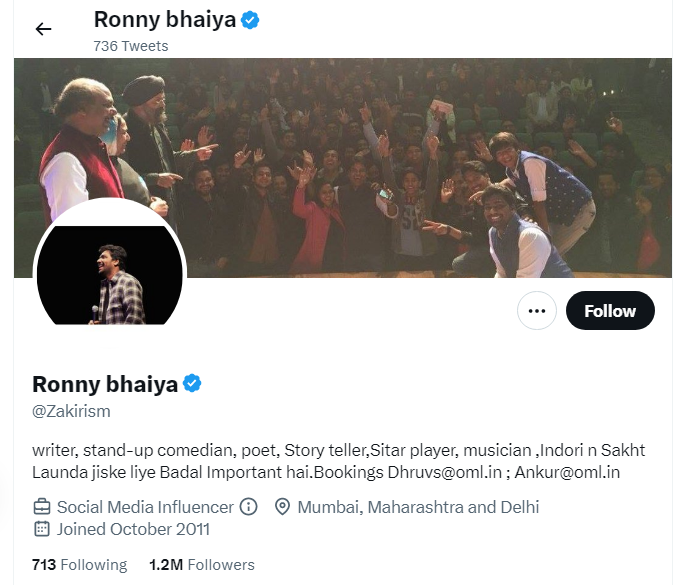Click the Follow button

[610, 311]
